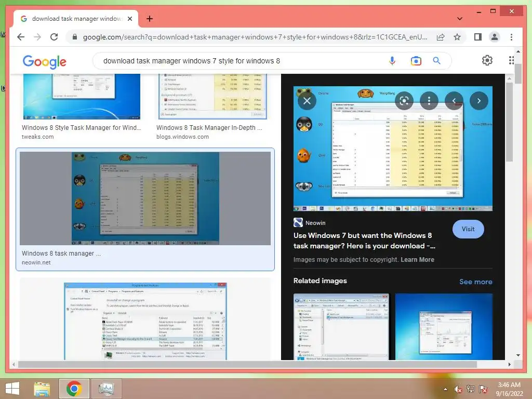The image size is (532, 399).
Task: Open the Programs and Features image thumbnail
Action: tap(145, 321)
